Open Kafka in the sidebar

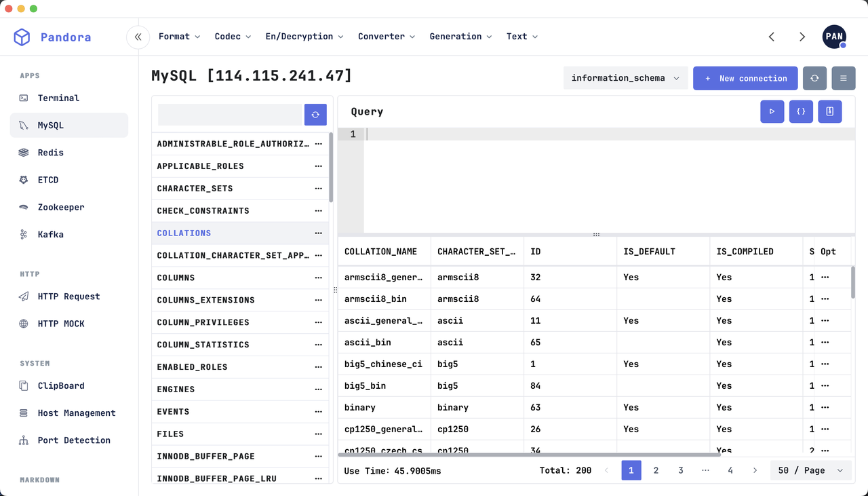point(69,234)
